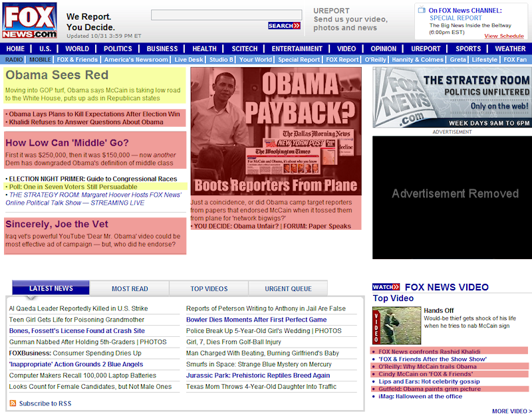Click the WATCH badge next to FOX News Video

tap(386, 287)
